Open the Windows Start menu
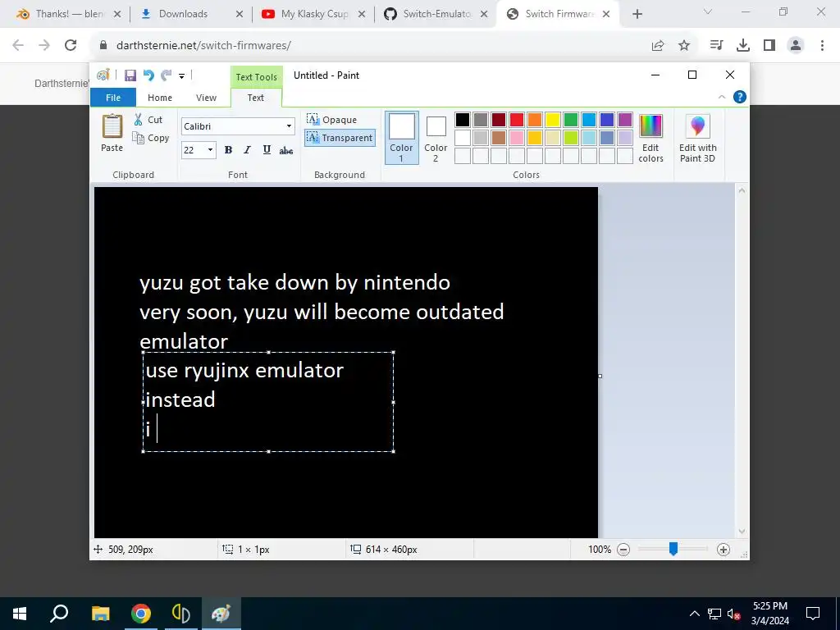Viewport: 840px width, 630px height. (20, 614)
